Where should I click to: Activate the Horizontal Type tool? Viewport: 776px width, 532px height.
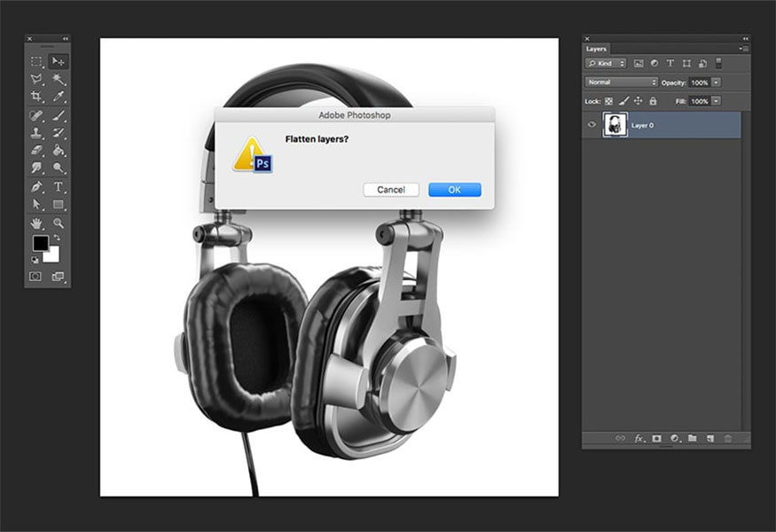[59, 187]
